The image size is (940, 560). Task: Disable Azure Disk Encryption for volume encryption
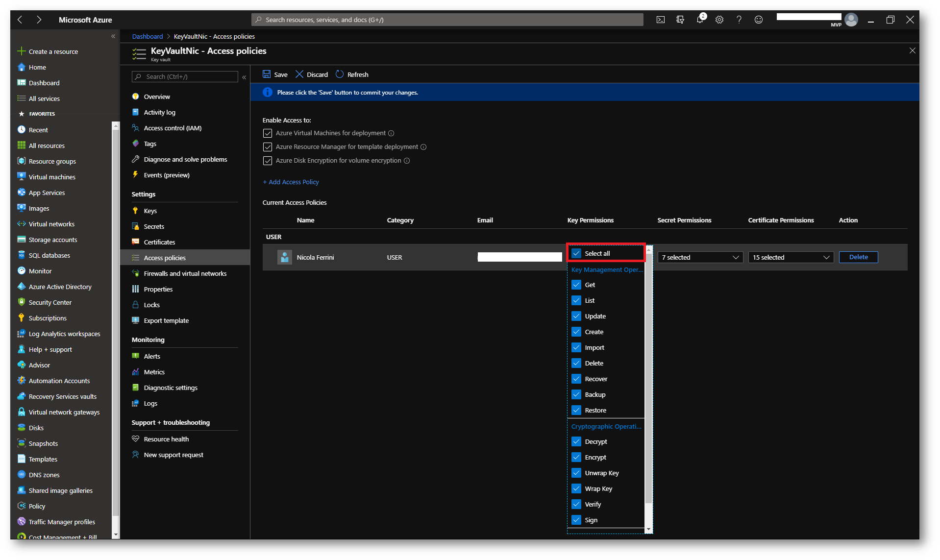coord(268,161)
